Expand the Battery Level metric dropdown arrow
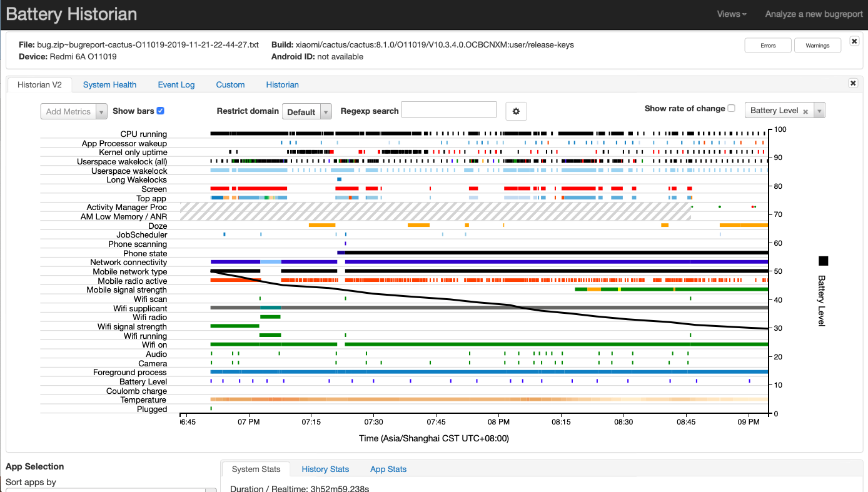The height and width of the screenshot is (492, 868). pyautogui.click(x=819, y=111)
